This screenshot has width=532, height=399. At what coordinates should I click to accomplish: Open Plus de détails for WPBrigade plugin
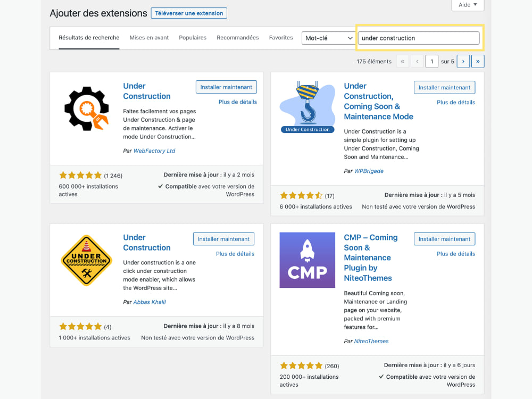[x=456, y=102]
